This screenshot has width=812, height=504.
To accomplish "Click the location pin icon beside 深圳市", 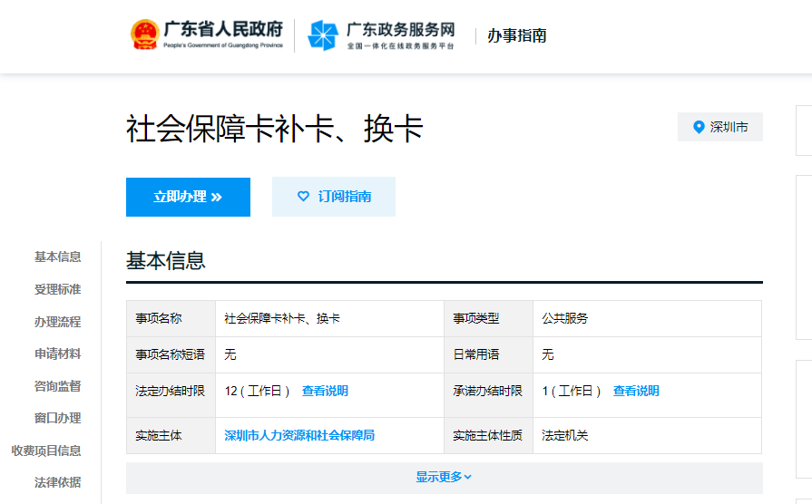I will 699,127.
